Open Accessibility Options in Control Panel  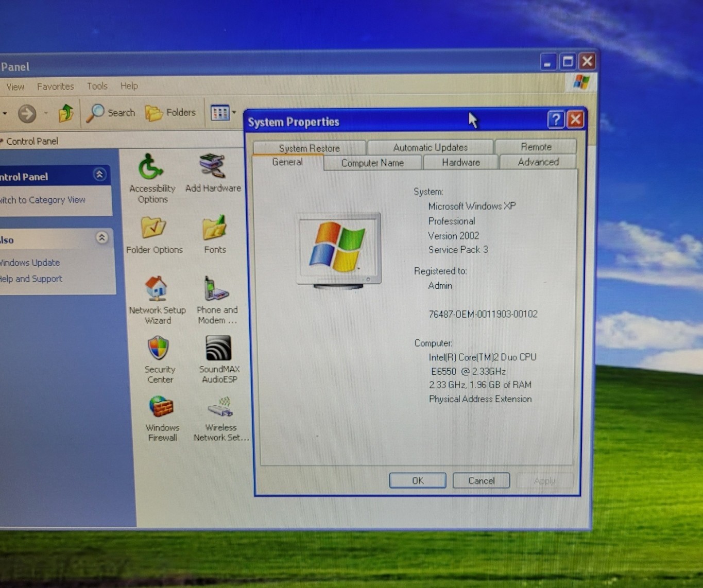[152, 179]
